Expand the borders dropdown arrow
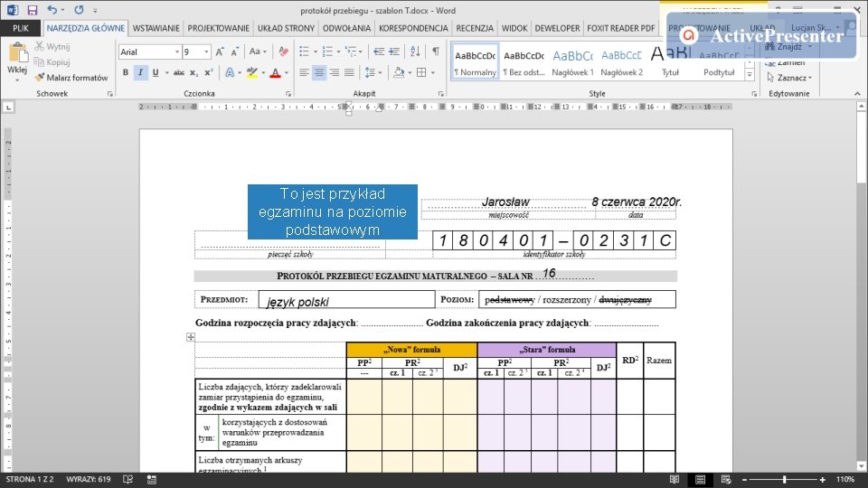Image resolution: width=868 pixels, height=488 pixels. (433, 72)
